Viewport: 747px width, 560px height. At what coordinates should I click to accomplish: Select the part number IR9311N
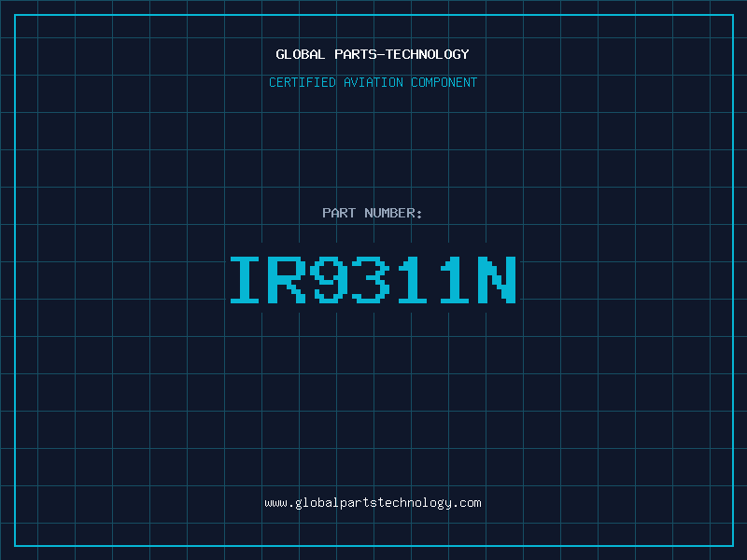[373, 279]
